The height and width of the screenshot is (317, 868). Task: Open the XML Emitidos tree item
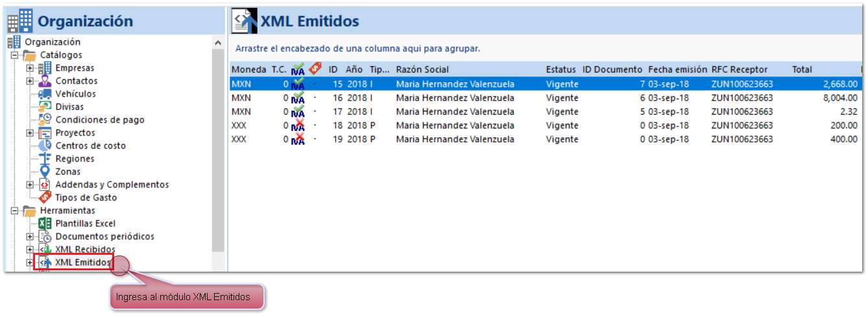tap(83, 263)
